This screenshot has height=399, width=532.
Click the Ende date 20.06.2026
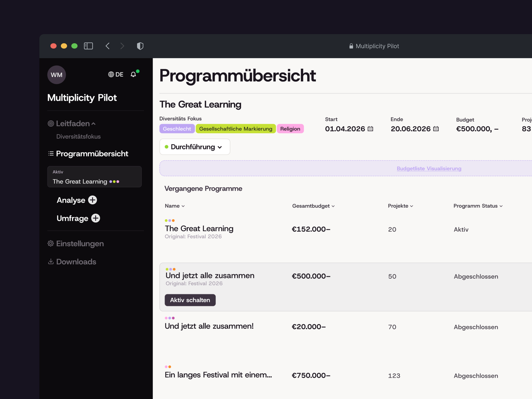coord(411,129)
